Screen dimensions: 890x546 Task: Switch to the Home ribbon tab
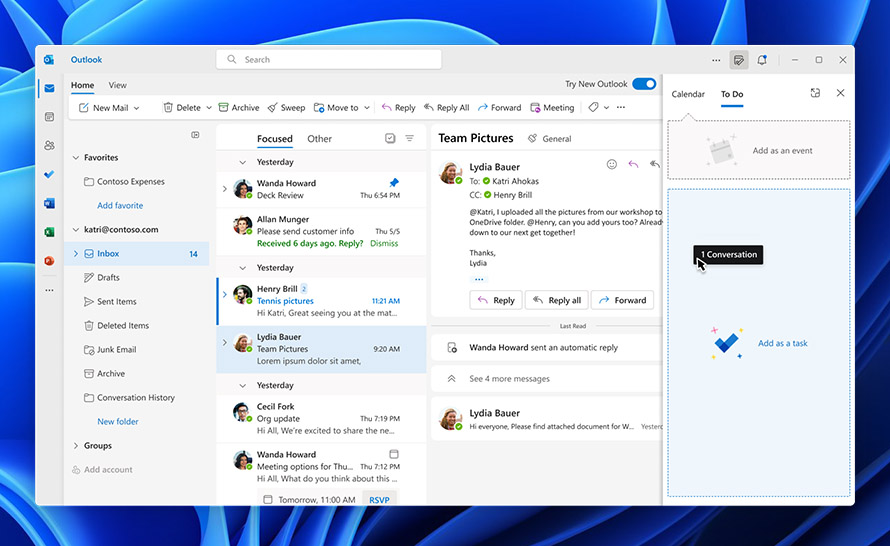click(x=82, y=85)
